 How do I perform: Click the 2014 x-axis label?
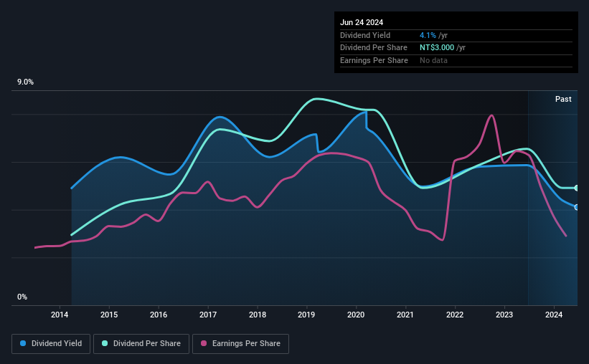tap(60, 315)
